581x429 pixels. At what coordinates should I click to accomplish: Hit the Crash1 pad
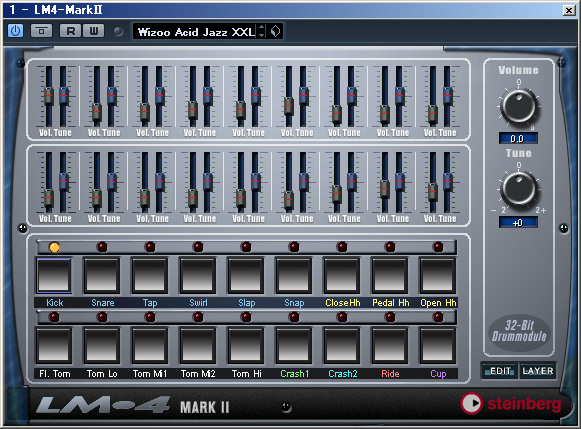pyautogui.click(x=293, y=345)
